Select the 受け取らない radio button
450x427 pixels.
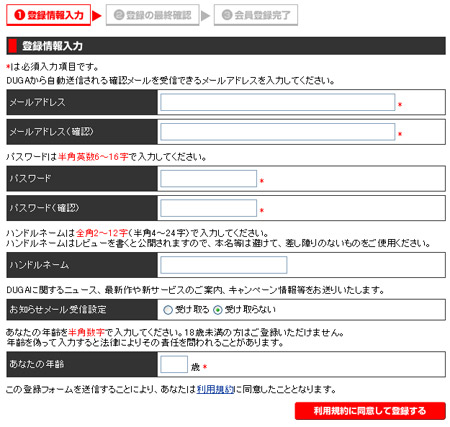tap(217, 310)
